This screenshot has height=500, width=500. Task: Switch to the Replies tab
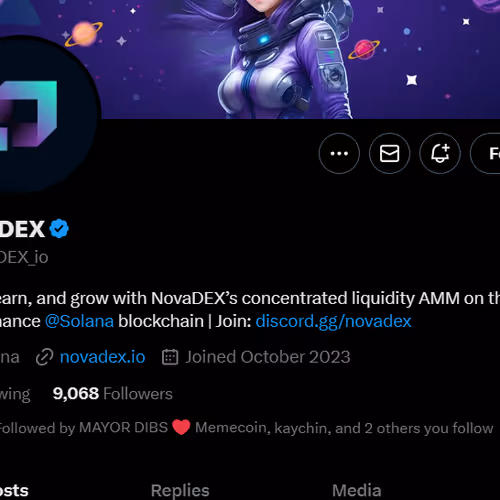tap(180, 490)
